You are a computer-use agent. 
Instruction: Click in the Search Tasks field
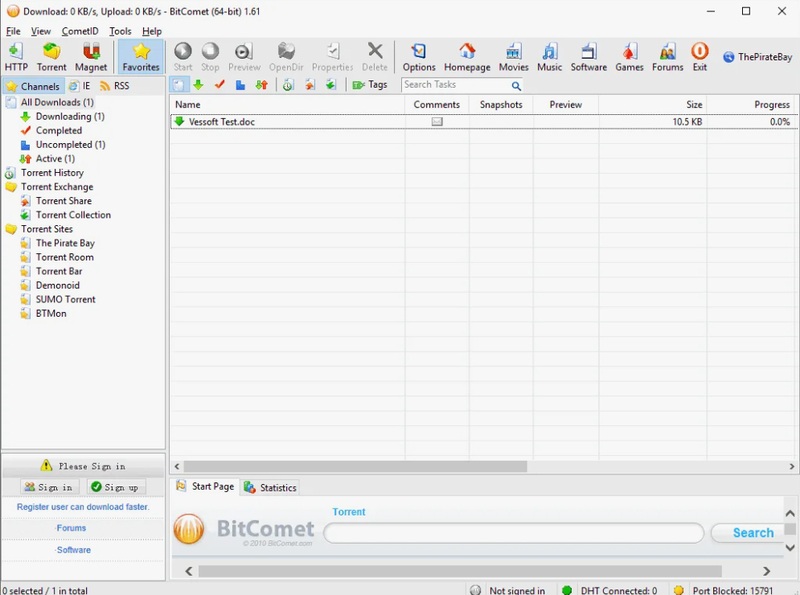tap(456, 85)
